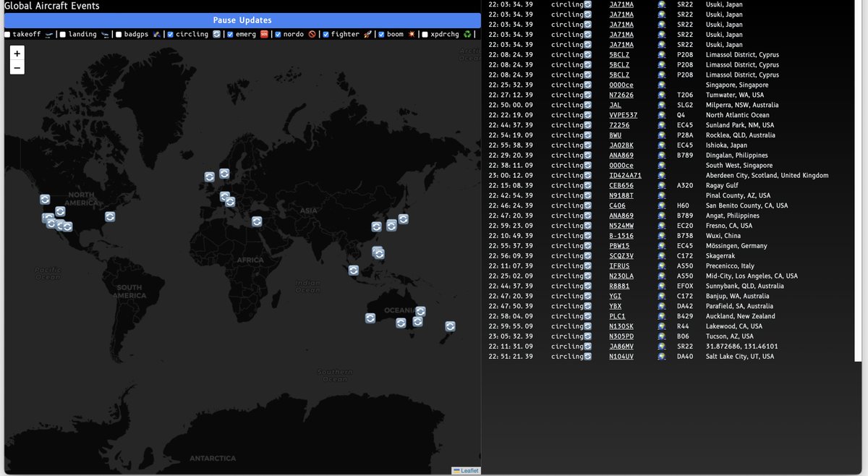Open the YGI aircraft link
The width and height of the screenshot is (868, 476).
point(615,296)
